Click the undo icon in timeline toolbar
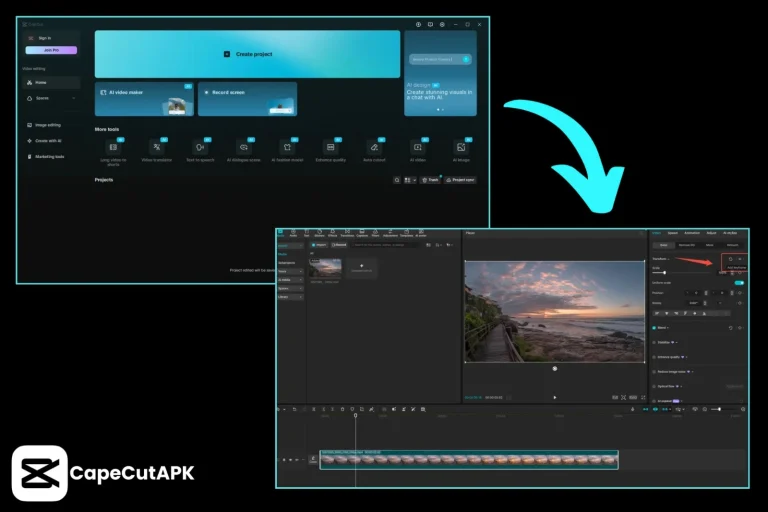Viewport: 768px width, 512px height. (x=294, y=409)
